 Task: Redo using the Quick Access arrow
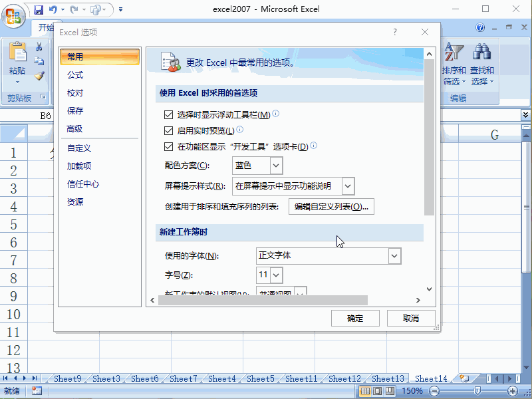74,9
